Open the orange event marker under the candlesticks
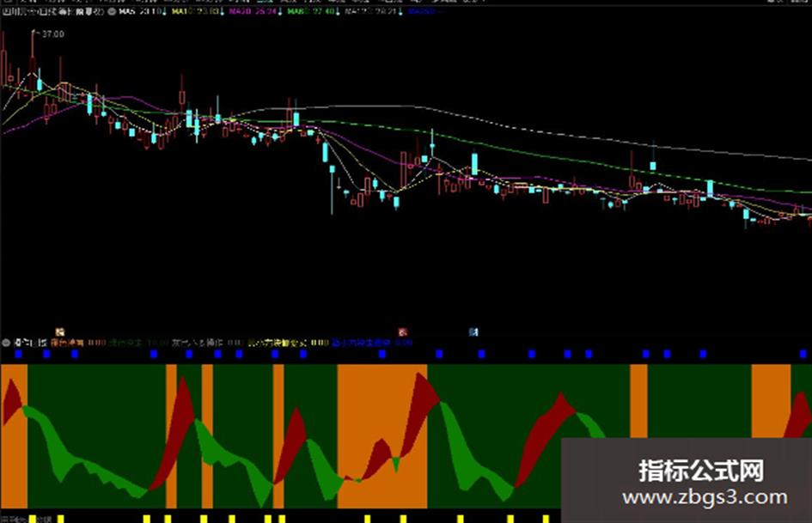 [60, 332]
